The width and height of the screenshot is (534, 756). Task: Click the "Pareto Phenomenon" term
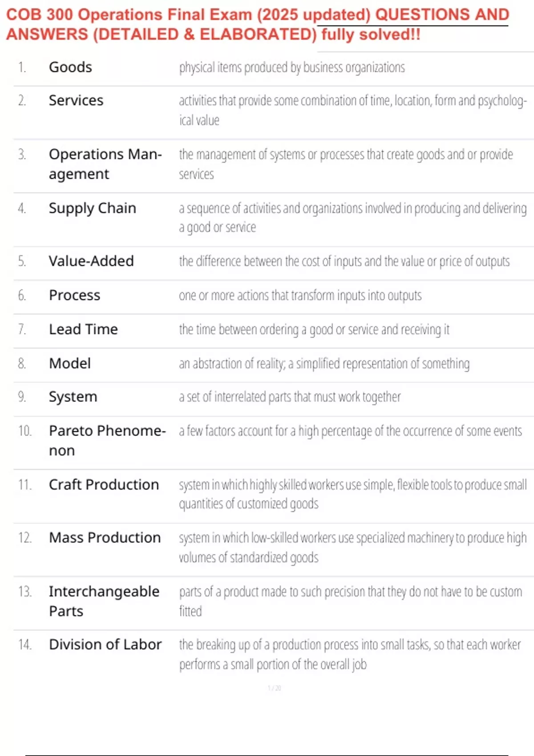click(107, 440)
